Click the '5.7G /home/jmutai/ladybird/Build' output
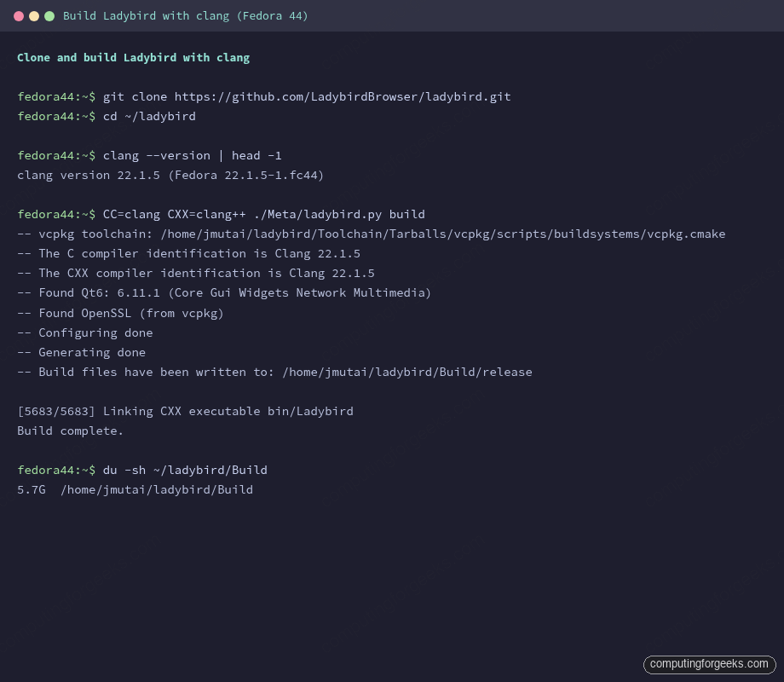This screenshot has width=784, height=682. point(135,489)
